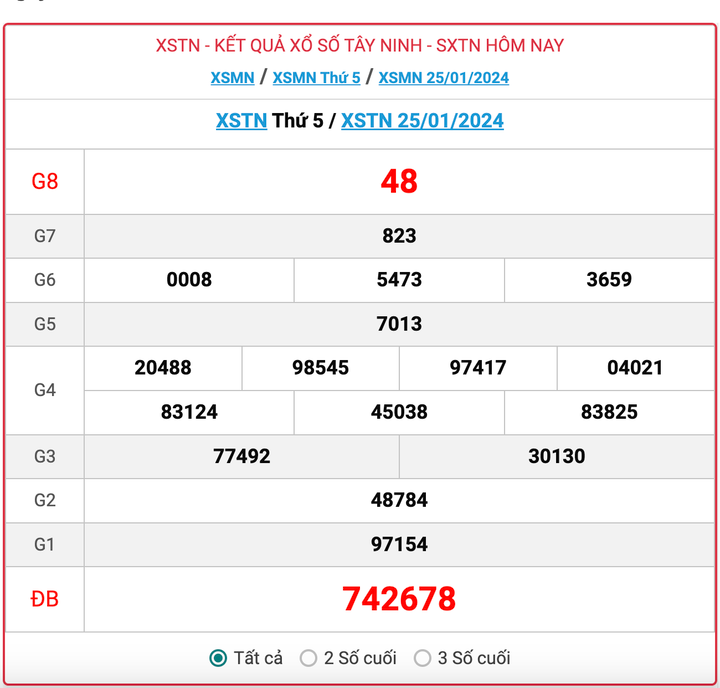The height and width of the screenshot is (688, 720).
Task: Click the ĐB special prize 742678
Action: point(399,599)
